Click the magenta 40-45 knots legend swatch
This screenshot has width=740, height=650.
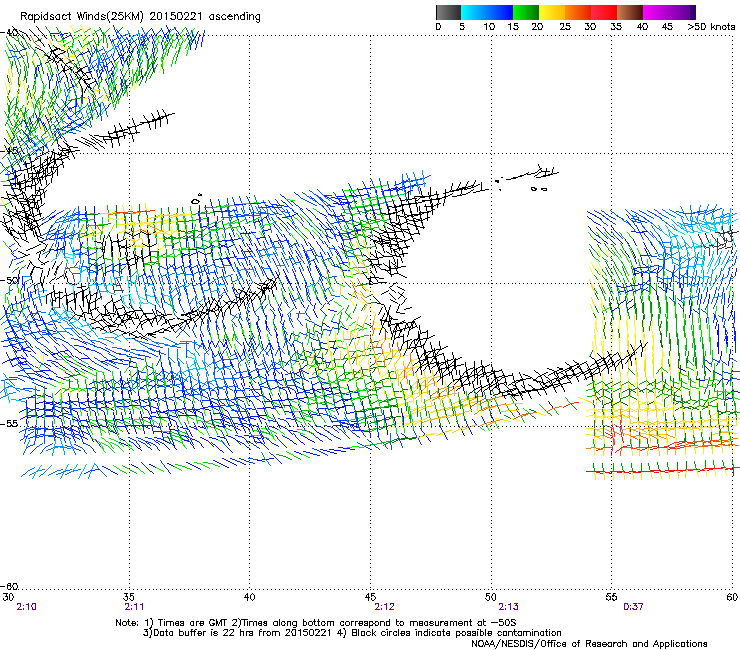[x=656, y=12]
